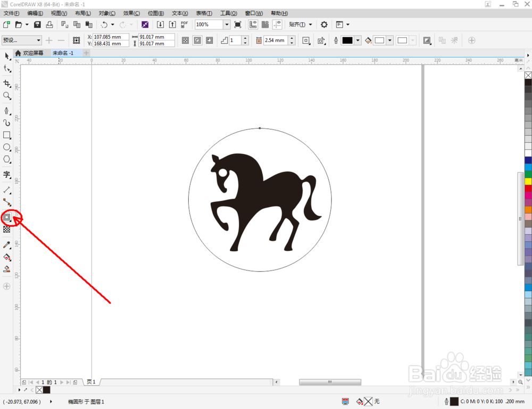Click the green palette swatch

(528, 174)
